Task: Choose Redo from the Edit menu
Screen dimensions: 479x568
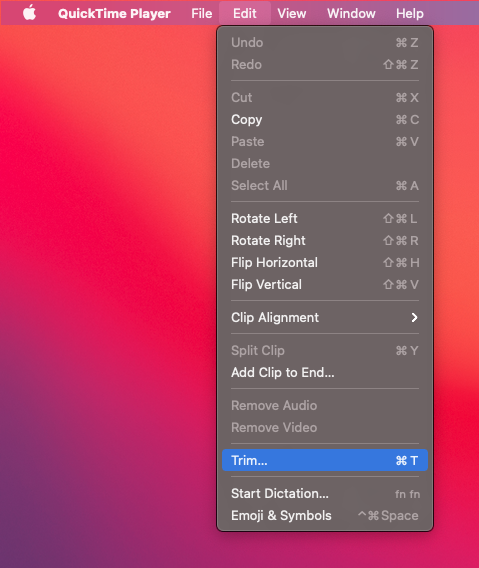Action: [x=325, y=64]
